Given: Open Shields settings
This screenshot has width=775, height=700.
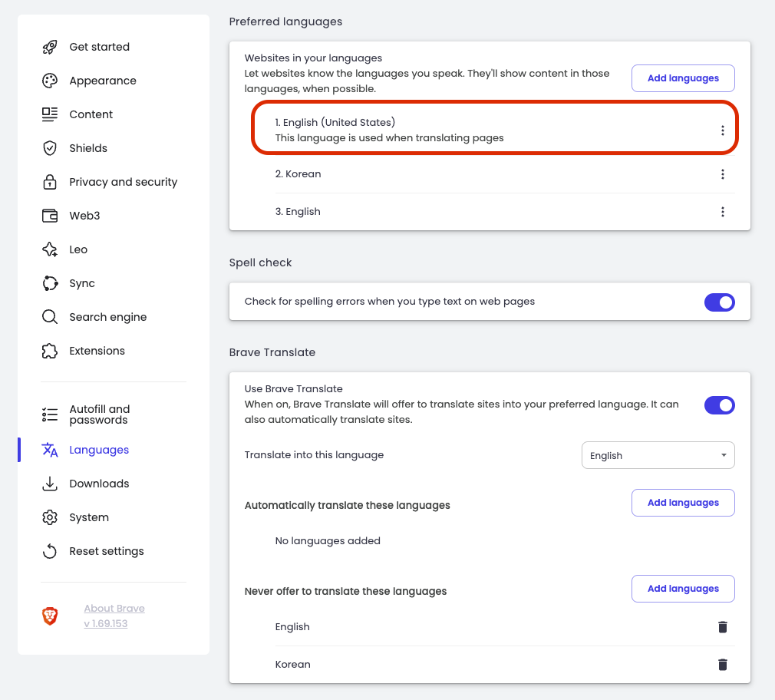Looking at the screenshot, I should 88,148.
